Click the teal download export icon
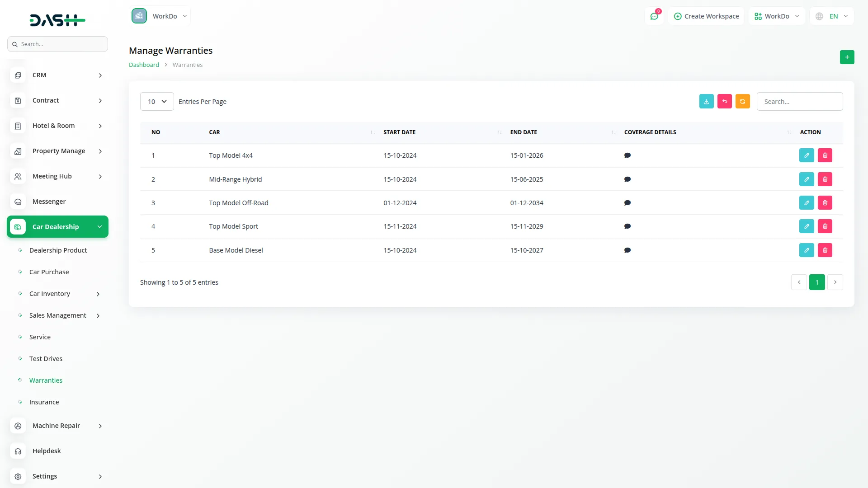Viewport: 868px width, 488px height. pyautogui.click(x=706, y=102)
